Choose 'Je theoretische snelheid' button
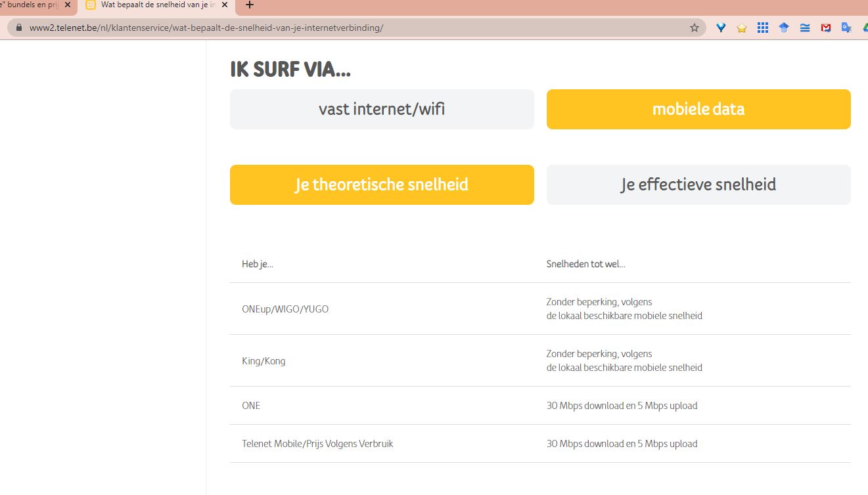868x495 pixels. click(x=382, y=184)
